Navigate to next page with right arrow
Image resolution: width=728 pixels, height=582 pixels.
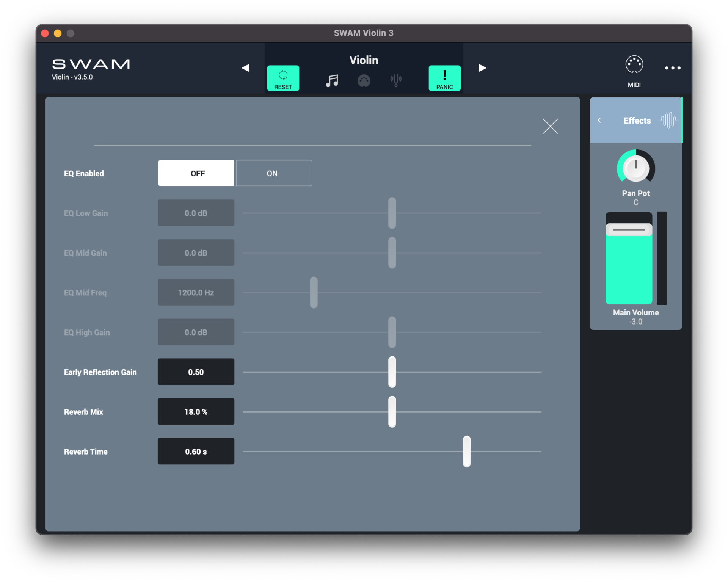click(482, 68)
